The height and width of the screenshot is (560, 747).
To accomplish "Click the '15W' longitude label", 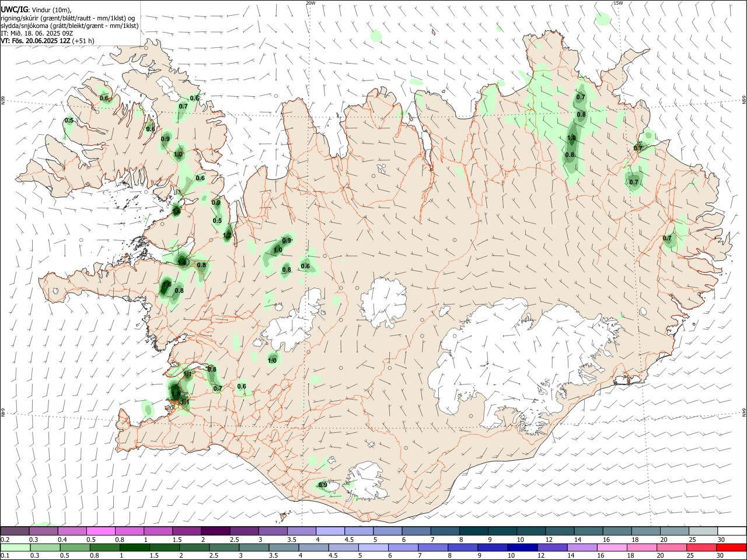I will [618, 3].
